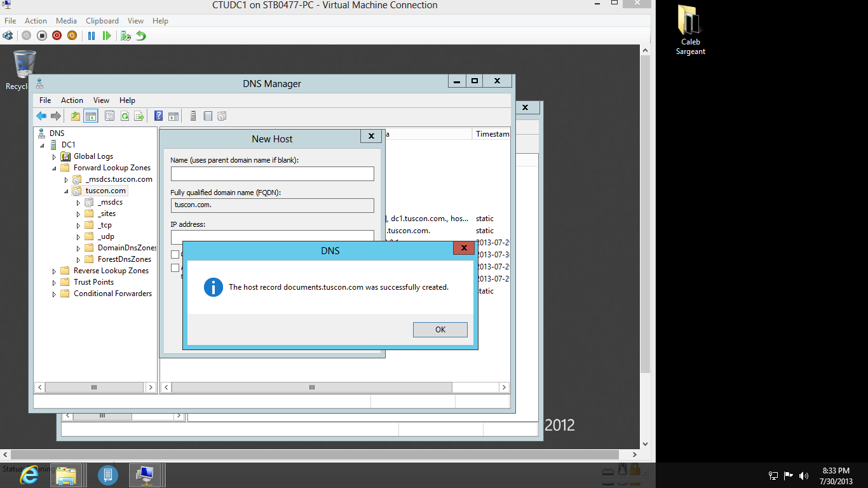Click the fully qualified domain name field
The height and width of the screenshot is (488, 868).
click(x=272, y=205)
